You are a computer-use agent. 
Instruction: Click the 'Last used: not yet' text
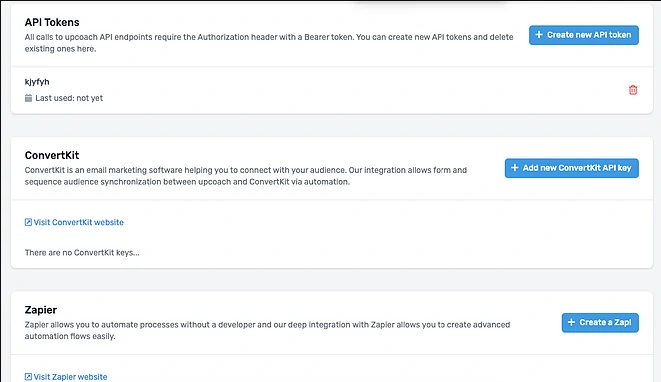point(69,98)
